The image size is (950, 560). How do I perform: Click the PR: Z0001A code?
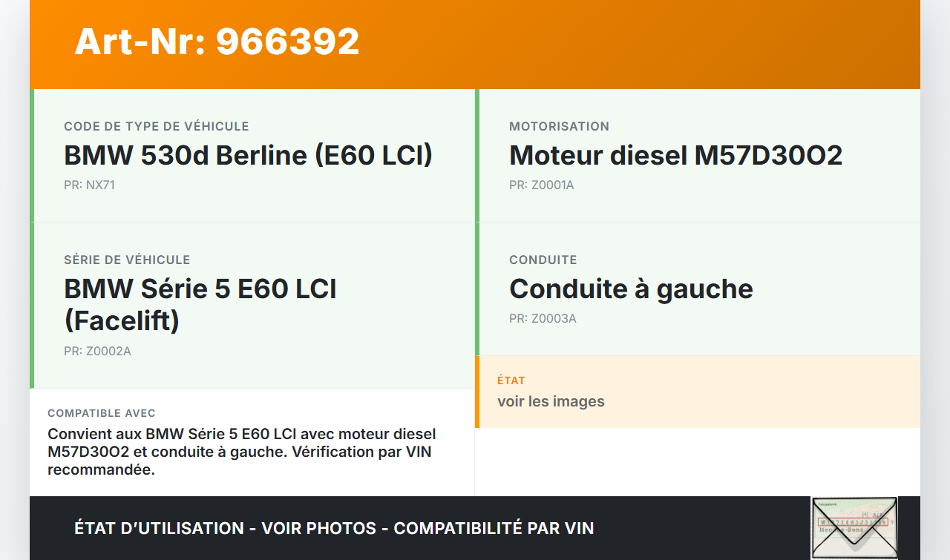tap(541, 185)
